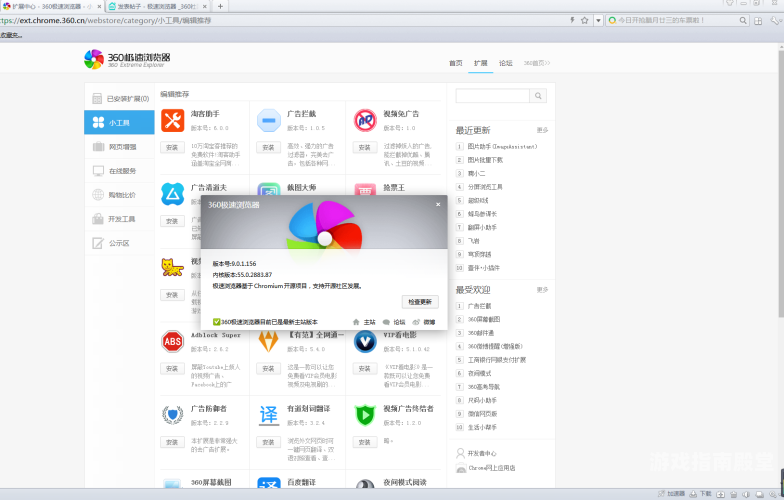Click the 加速器 item in status bar
This screenshot has width=784, height=500.
coord(672,494)
